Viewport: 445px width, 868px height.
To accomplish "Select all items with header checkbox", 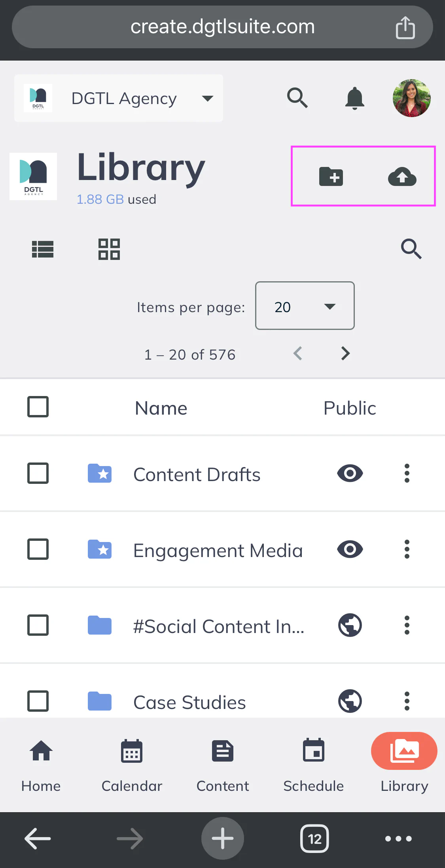I will [38, 407].
